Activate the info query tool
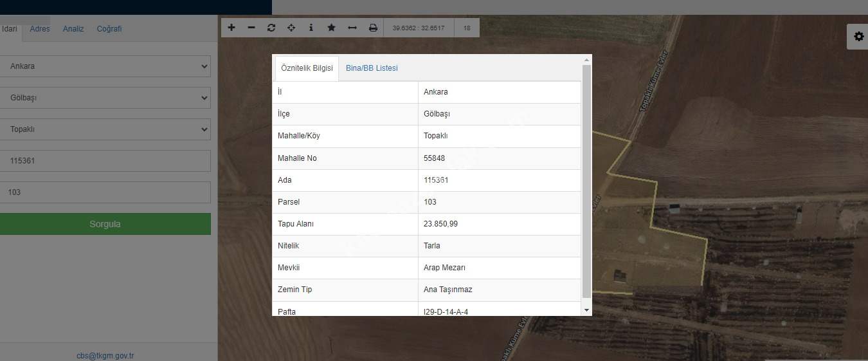The width and height of the screenshot is (868, 361). tap(311, 28)
